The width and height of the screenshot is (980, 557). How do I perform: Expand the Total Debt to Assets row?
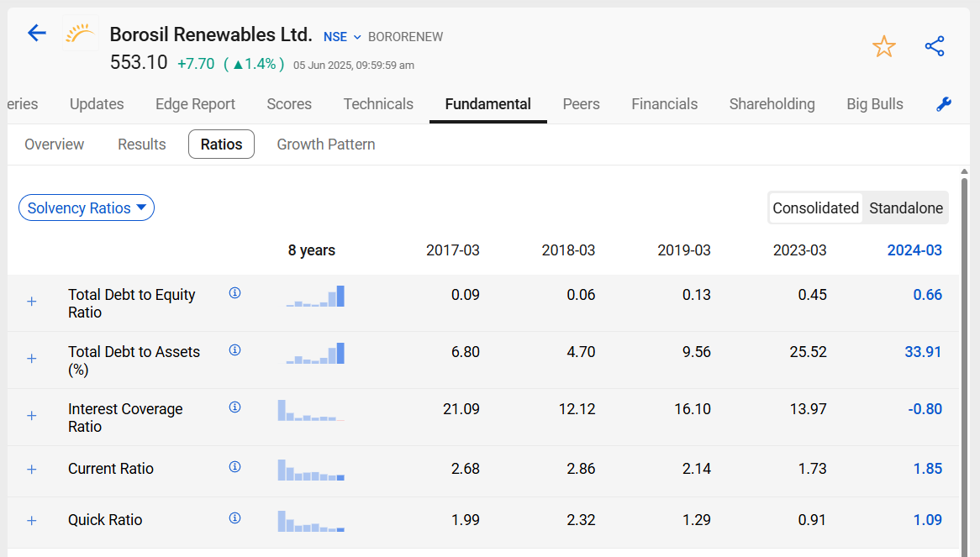(32, 359)
